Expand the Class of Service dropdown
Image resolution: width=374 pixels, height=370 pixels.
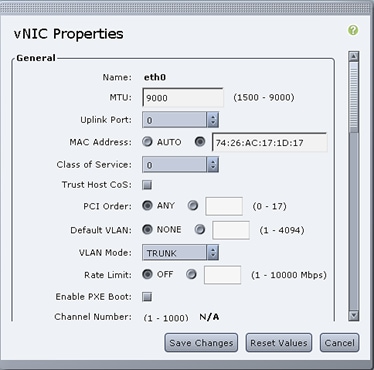pos(180,165)
